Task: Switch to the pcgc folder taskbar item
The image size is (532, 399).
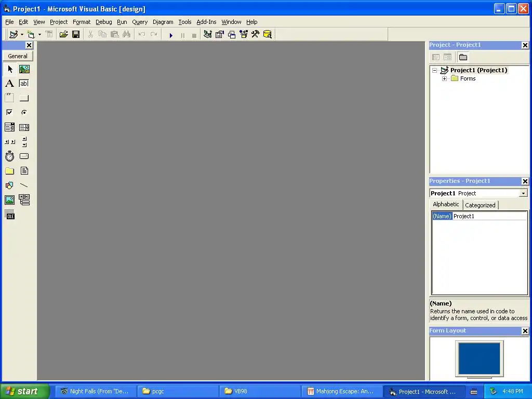Action: (x=178, y=391)
